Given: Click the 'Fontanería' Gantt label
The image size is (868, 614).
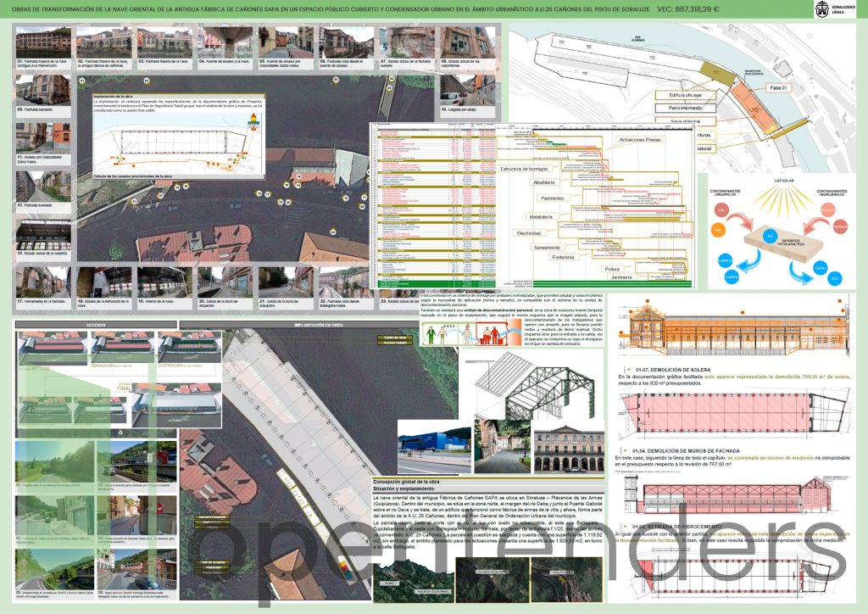Looking at the screenshot, I should point(563,258).
